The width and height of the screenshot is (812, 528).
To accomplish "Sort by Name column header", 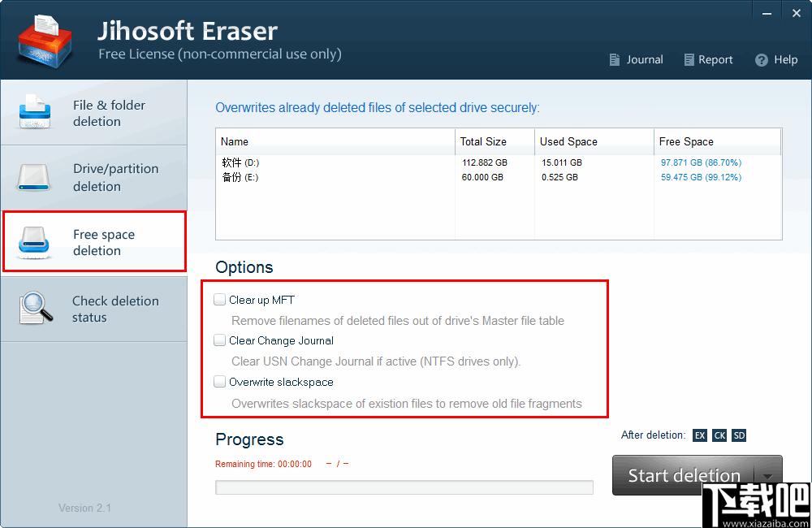I will (x=335, y=141).
